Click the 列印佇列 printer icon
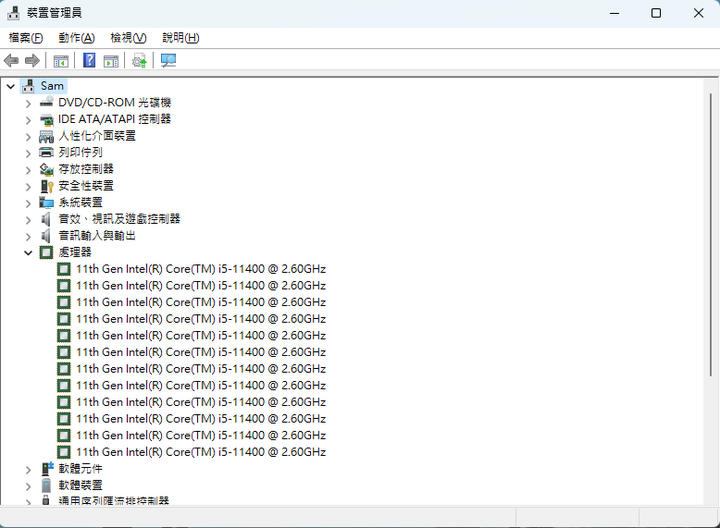 [46, 152]
